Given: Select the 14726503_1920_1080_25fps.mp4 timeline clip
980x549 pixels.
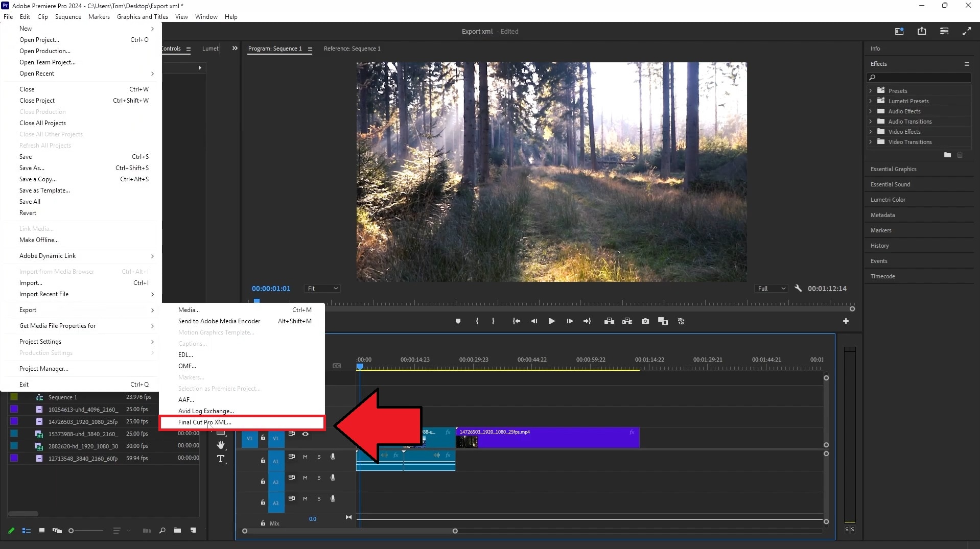Looking at the screenshot, I should coord(548,438).
